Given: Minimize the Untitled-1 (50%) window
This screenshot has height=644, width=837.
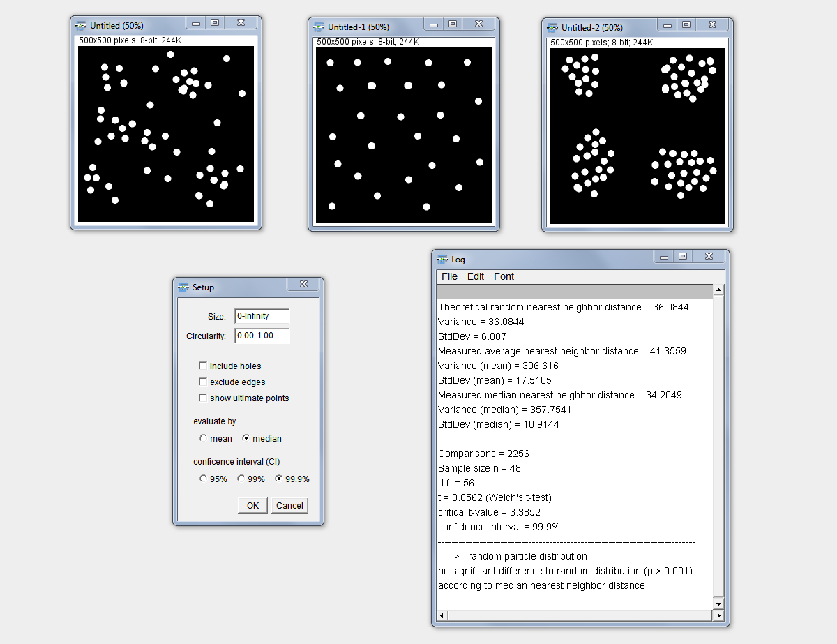Looking at the screenshot, I should click(x=434, y=24).
